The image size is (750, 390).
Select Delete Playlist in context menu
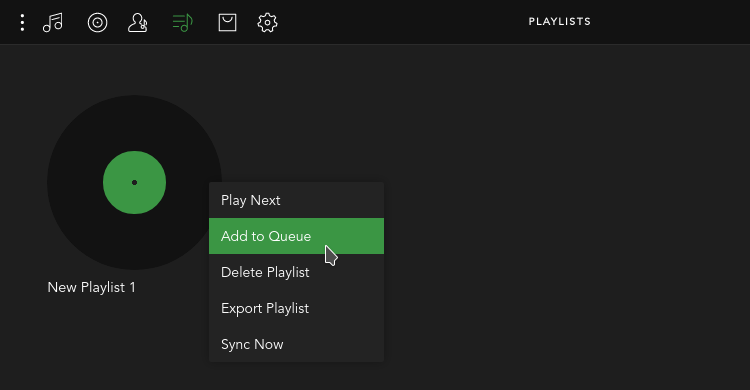297,272
